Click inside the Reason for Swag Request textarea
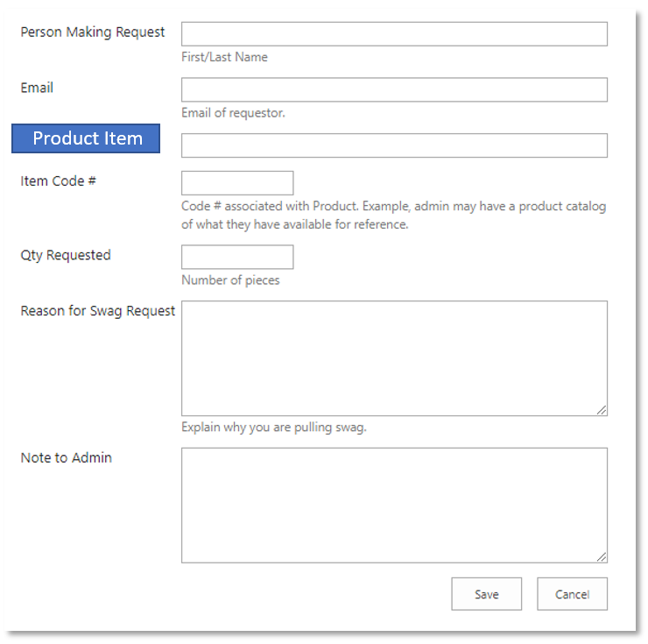The width and height of the screenshot is (648, 644). tap(394, 357)
